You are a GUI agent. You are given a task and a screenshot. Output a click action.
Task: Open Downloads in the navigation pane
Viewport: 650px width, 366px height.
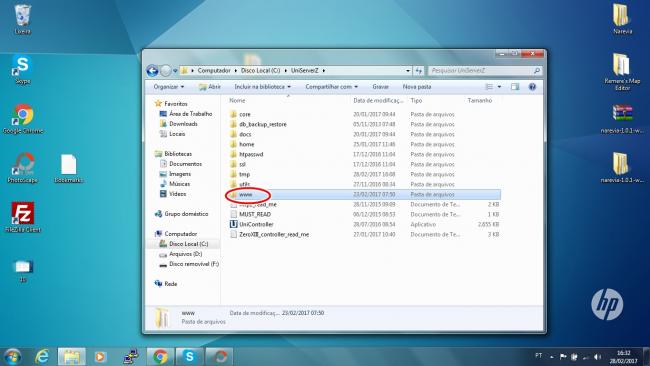coord(179,124)
